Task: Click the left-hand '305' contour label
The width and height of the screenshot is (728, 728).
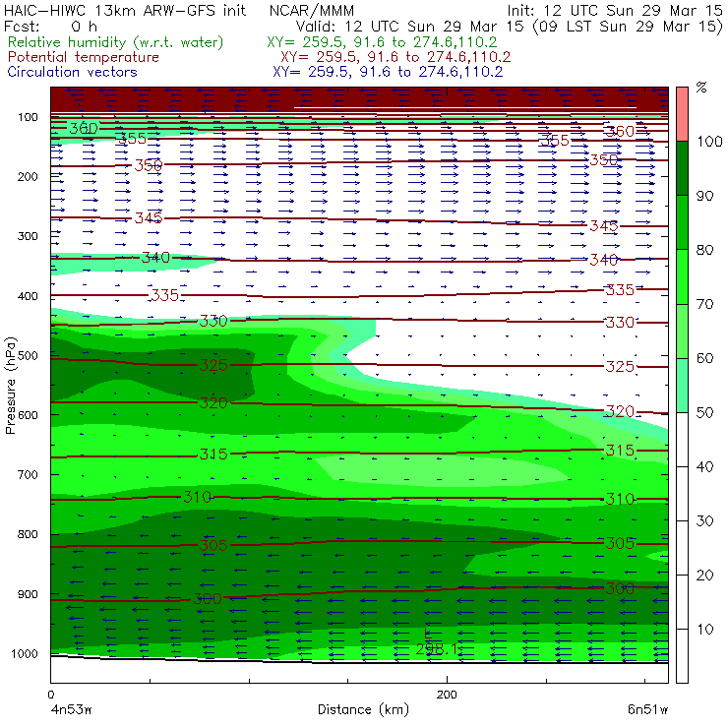Action: pos(213,545)
